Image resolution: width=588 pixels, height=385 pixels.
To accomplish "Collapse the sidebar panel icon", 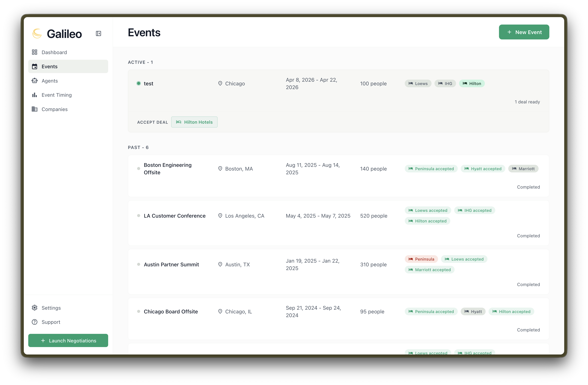I will click(98, 33).
